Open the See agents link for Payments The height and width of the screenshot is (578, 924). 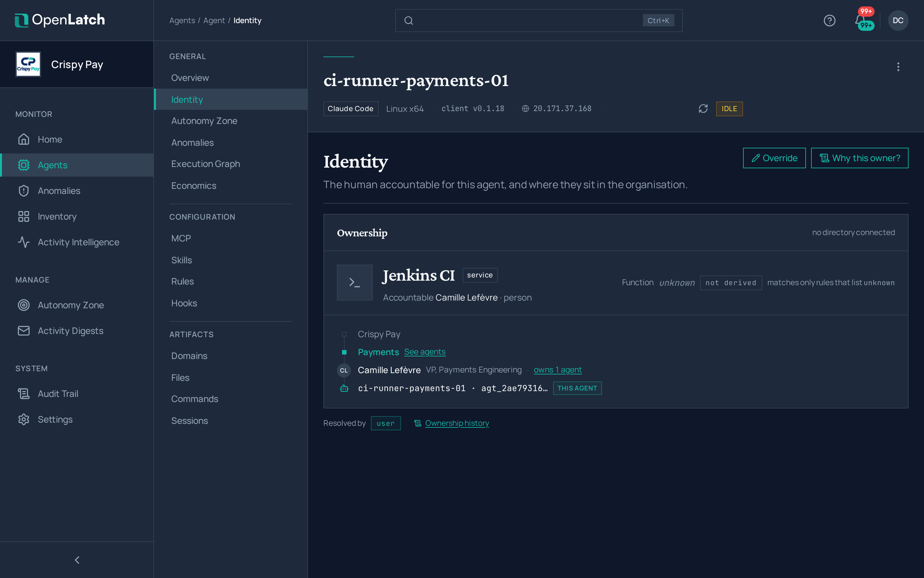click(x=424, y=352)
